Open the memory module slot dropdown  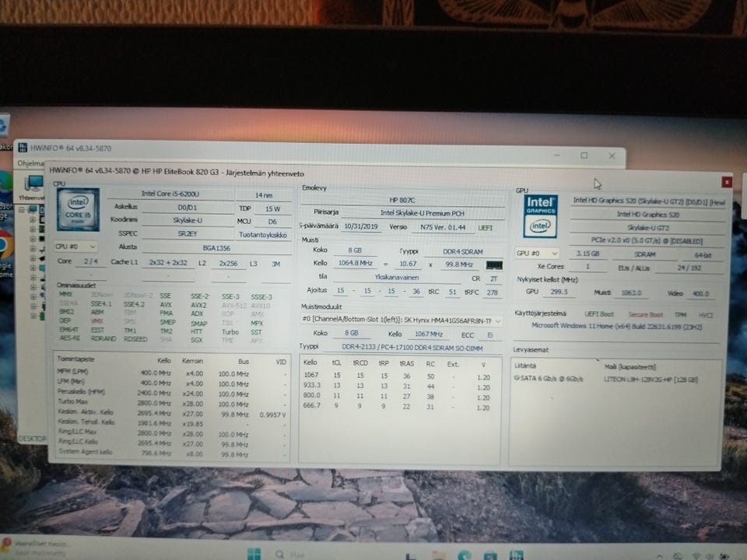402,320
